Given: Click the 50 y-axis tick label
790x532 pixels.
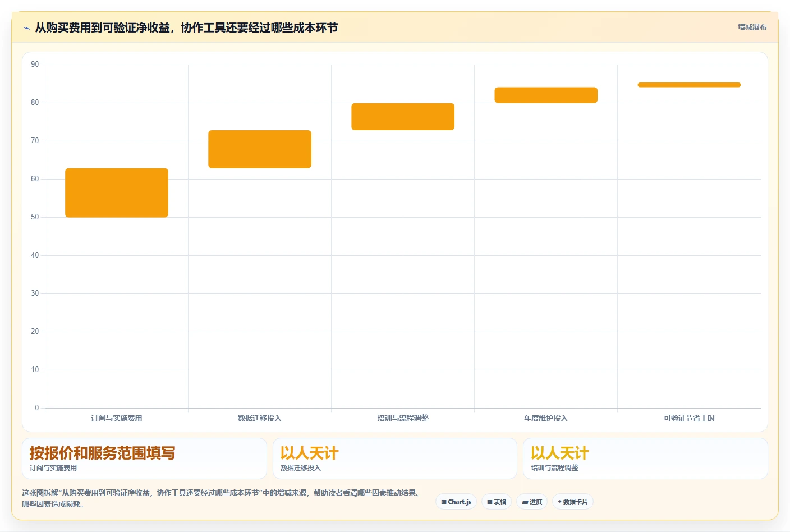Looking at the screenshot, I should click(x=35, y=217).
